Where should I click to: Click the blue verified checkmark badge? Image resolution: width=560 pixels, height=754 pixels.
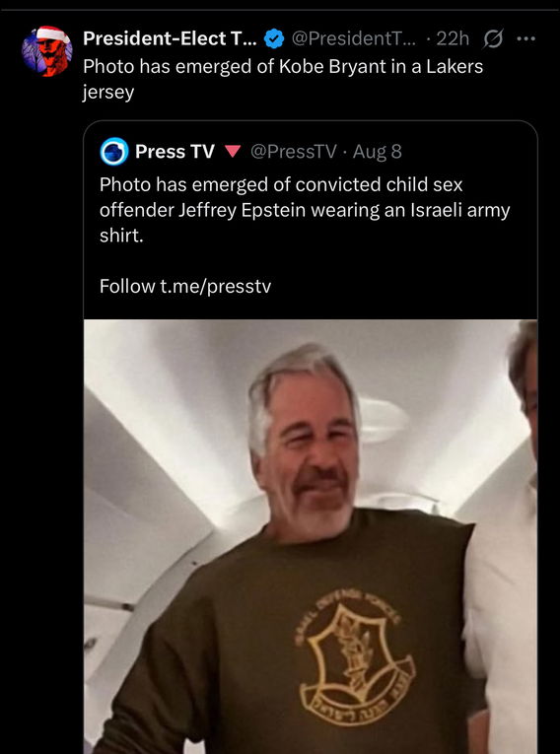tap(274, 38)
